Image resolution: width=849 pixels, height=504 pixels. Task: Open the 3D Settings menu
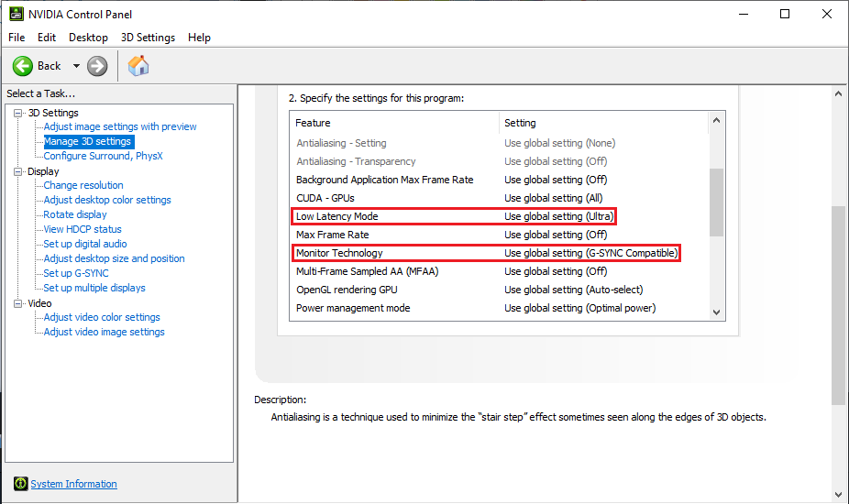click(x=148, y=38)
